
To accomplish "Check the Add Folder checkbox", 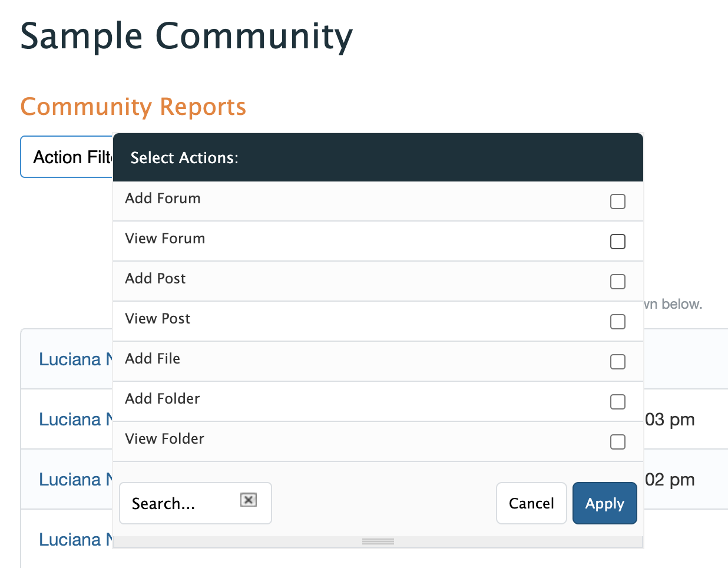I will 617,402.
